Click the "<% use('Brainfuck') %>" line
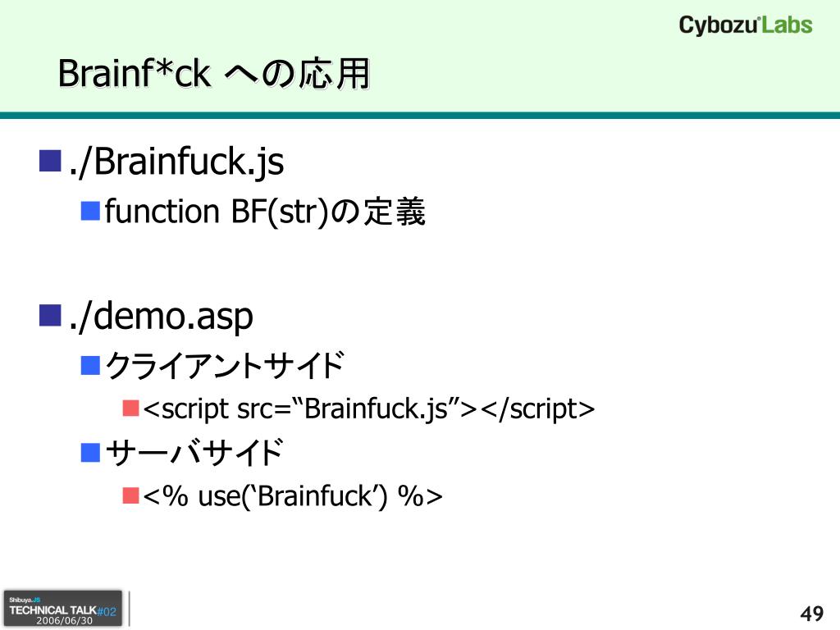840x630 pixels. (293, 495)
